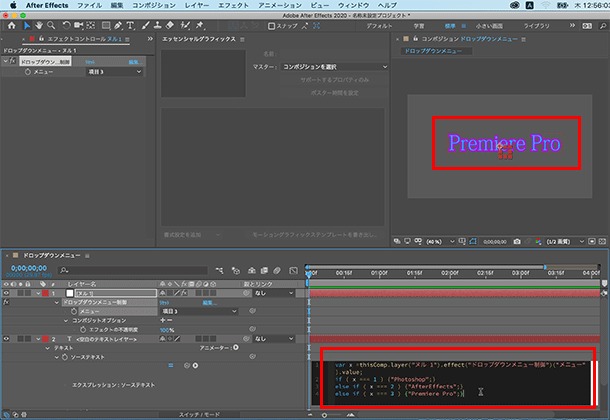Select the Rectangle shape tool

(x=106, y=26)
